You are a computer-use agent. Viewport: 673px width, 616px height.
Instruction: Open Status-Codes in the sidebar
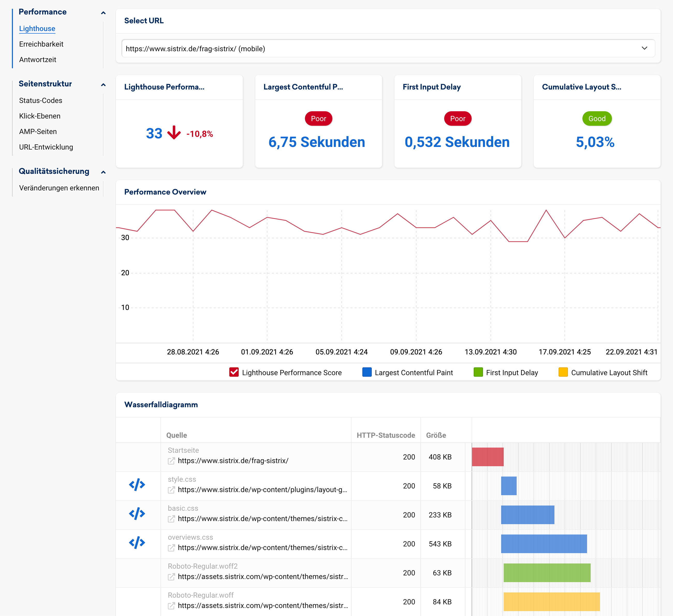pyautogui.click(x=40, y=100)
